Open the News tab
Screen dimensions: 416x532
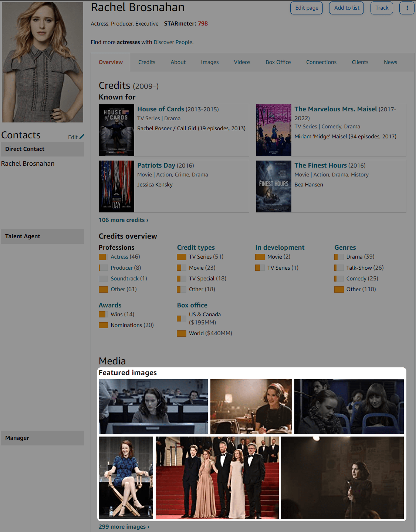(390, 62)
